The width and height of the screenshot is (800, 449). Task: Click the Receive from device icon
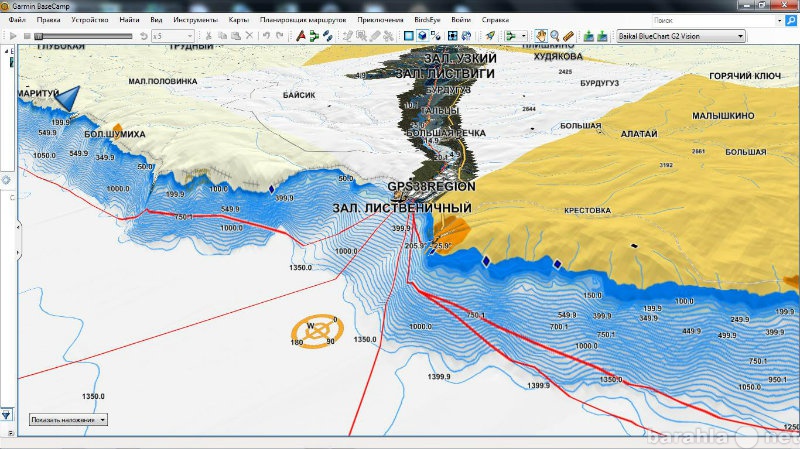tap(602, 36)
